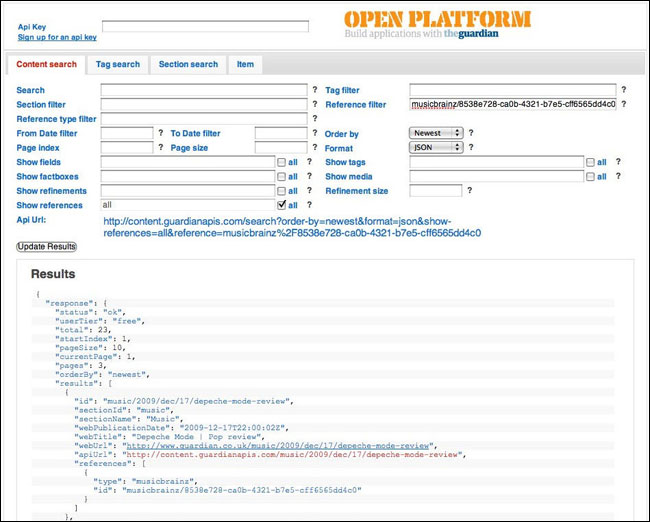Uncheck 'all' checkbox for Show references
The width and height of the screenshot is (650, 522).
point(281,205)
